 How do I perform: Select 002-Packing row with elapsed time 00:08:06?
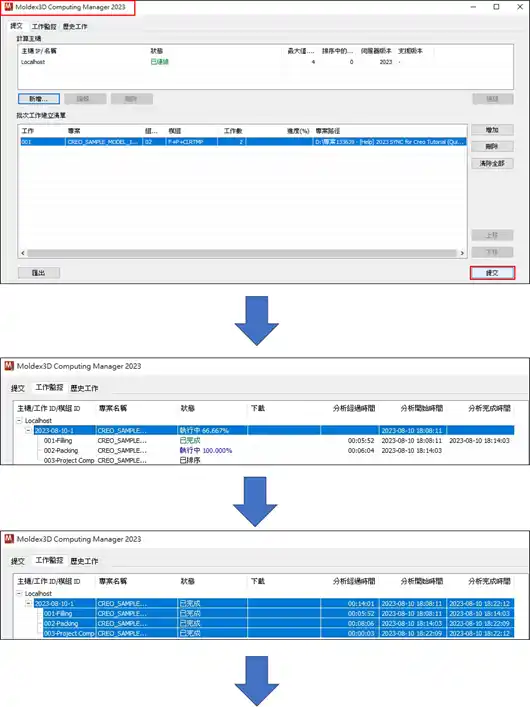tap(278, 623)
